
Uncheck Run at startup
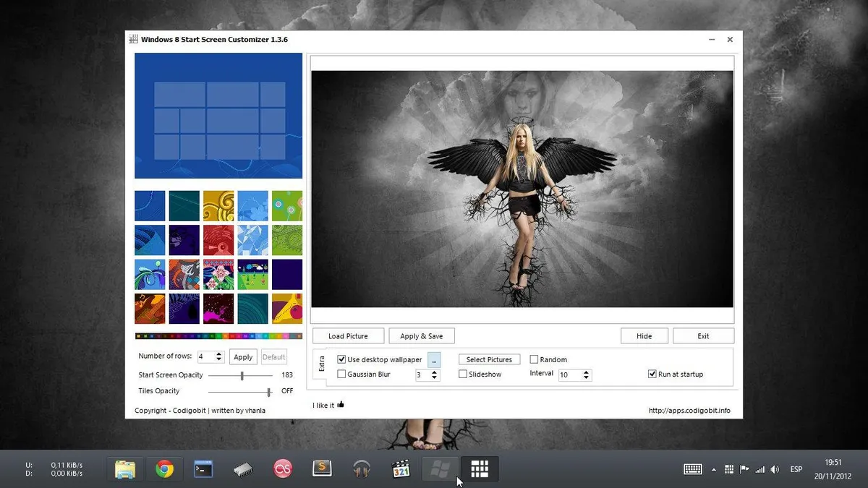click(x=652, y=373)
